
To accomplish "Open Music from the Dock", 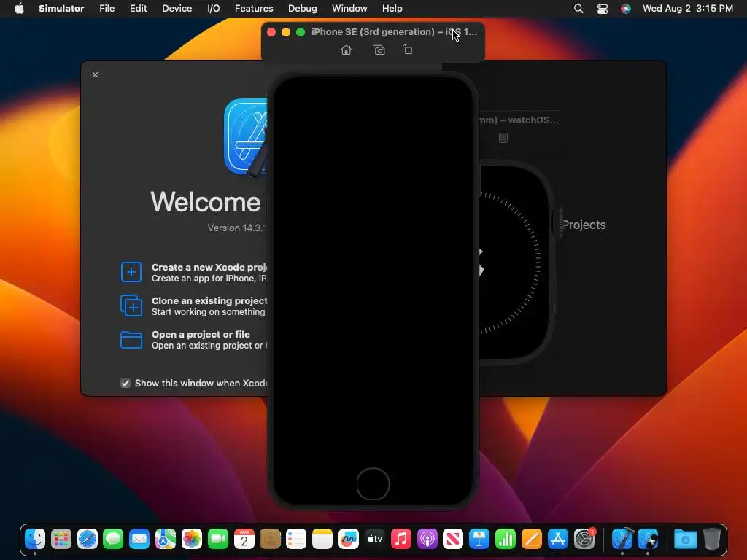I will 401,539.
